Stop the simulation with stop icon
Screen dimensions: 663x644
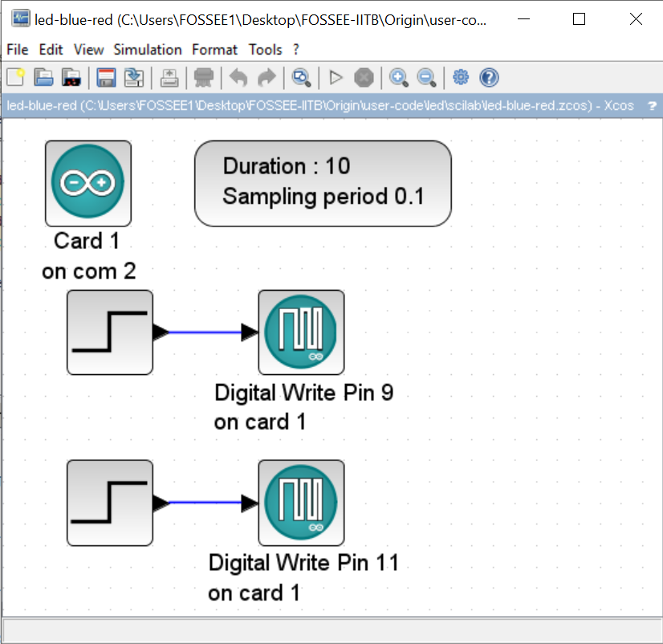(x=364, y=78)
